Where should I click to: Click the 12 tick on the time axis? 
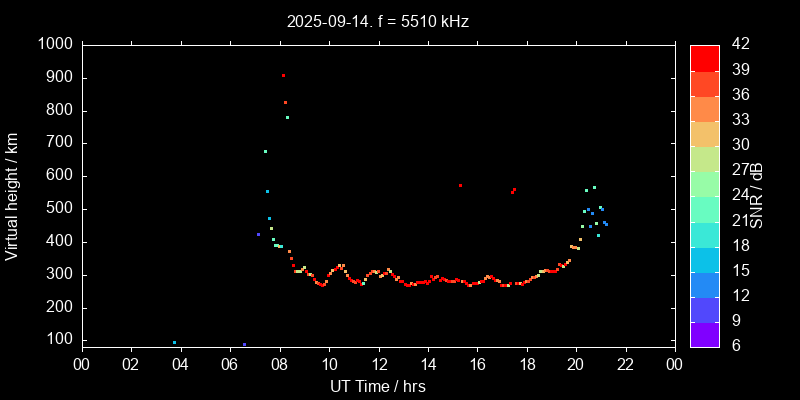click(378, 364)
